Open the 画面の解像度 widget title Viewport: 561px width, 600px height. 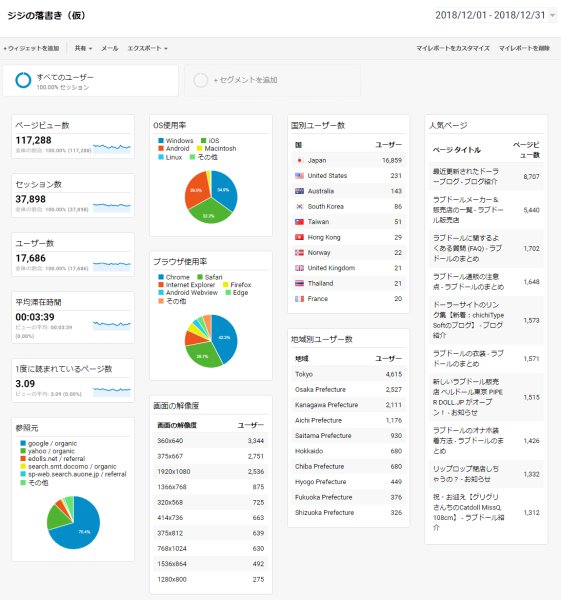176,406
